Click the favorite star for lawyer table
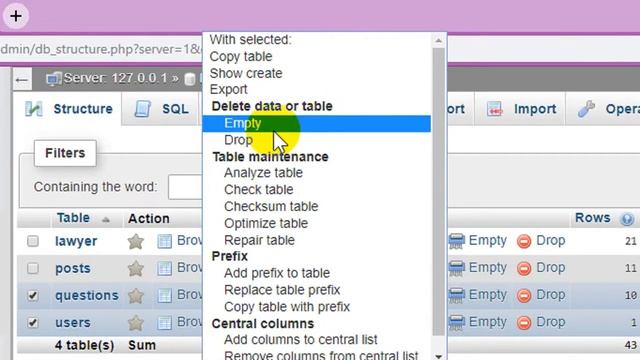 pos(136,241)
